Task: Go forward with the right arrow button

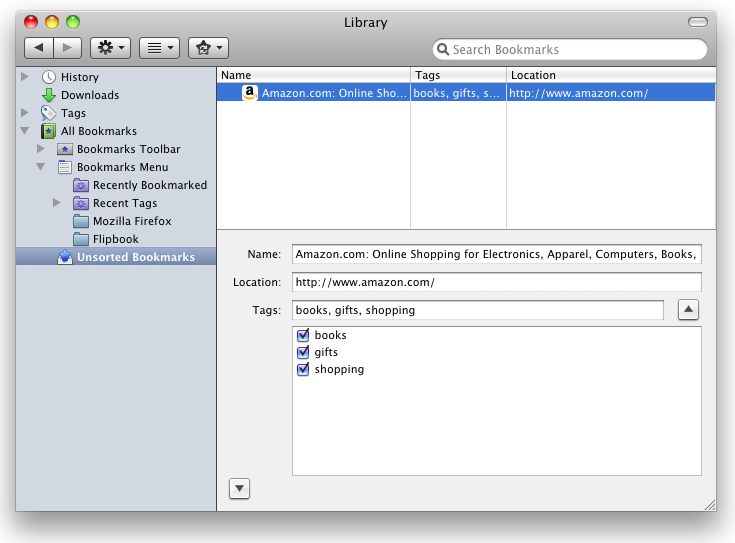Action: tap(68, 48)
